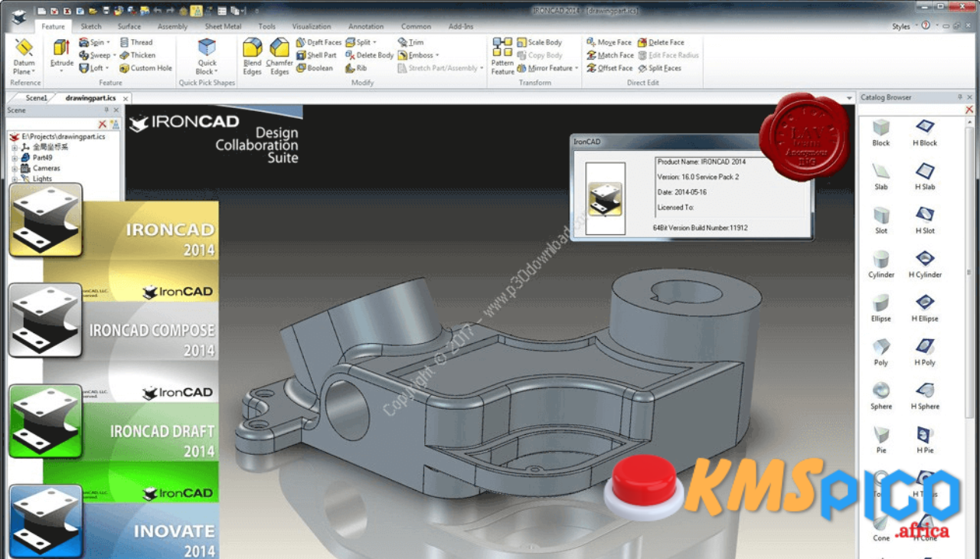
Task: Pick the Slot shape in catalog
Action: tap(881, 220)
